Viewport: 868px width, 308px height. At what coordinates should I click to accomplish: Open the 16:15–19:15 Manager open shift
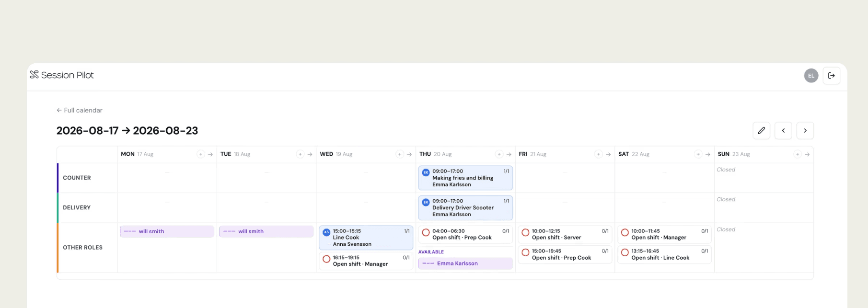(366, 261)
